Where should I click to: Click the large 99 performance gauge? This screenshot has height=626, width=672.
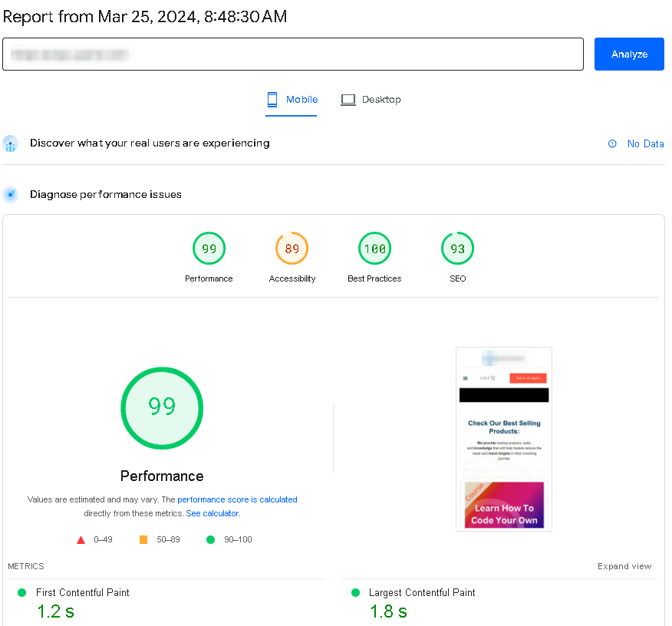(x=162, y=408)
